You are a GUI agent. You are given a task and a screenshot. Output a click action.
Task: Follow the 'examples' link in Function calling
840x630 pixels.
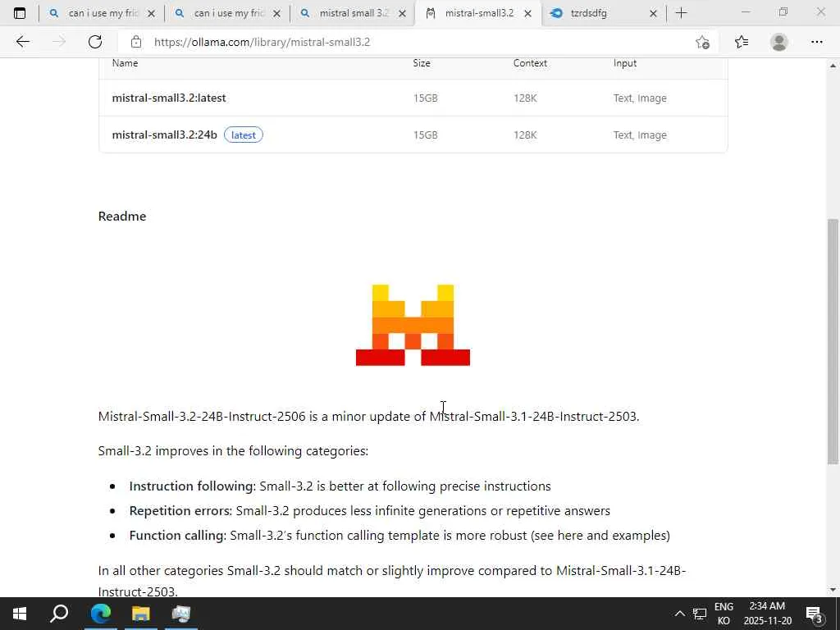[637, 535]
